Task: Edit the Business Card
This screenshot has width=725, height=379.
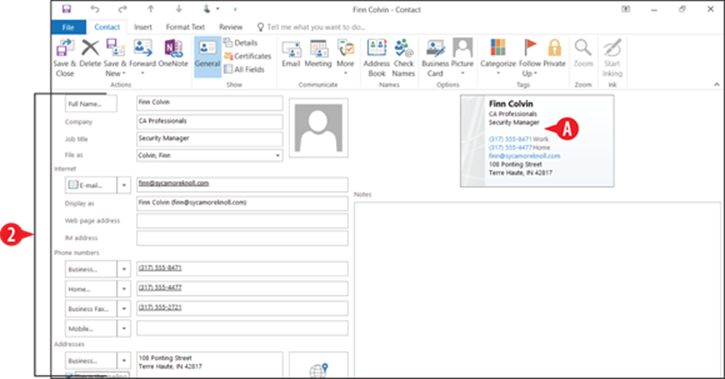Action: click(x=435, y=58)
